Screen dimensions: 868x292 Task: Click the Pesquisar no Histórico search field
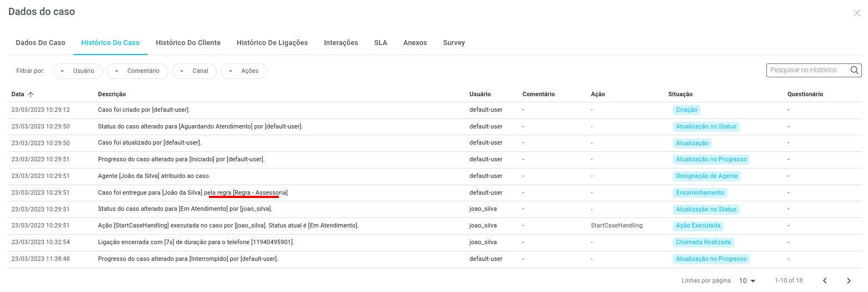(807, 70)
